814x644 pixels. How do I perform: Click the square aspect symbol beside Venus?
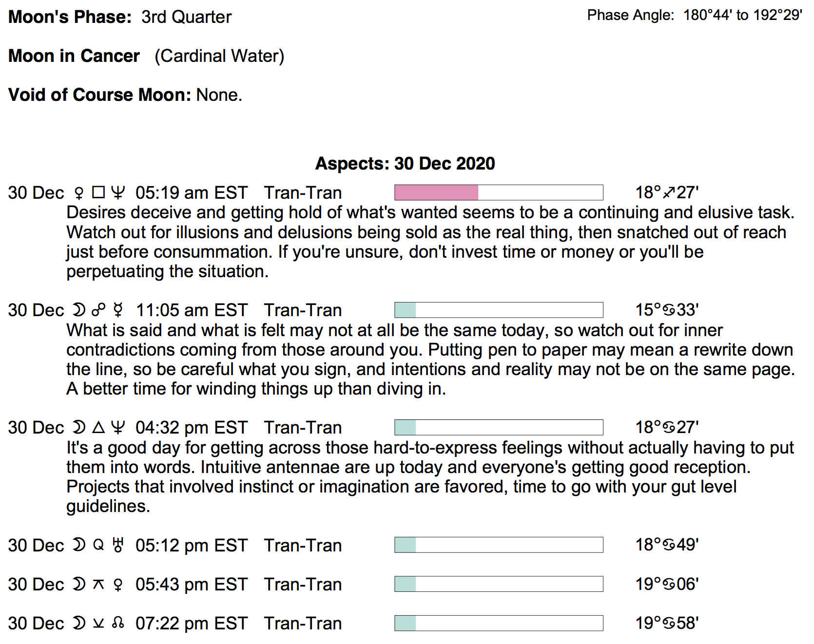(x=98, y=192)
